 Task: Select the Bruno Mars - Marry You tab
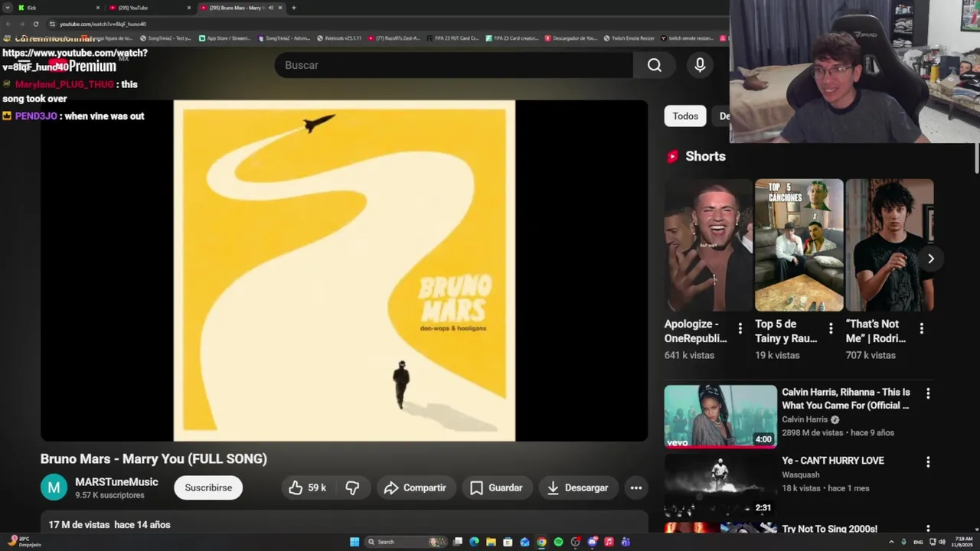coord(241,8)
